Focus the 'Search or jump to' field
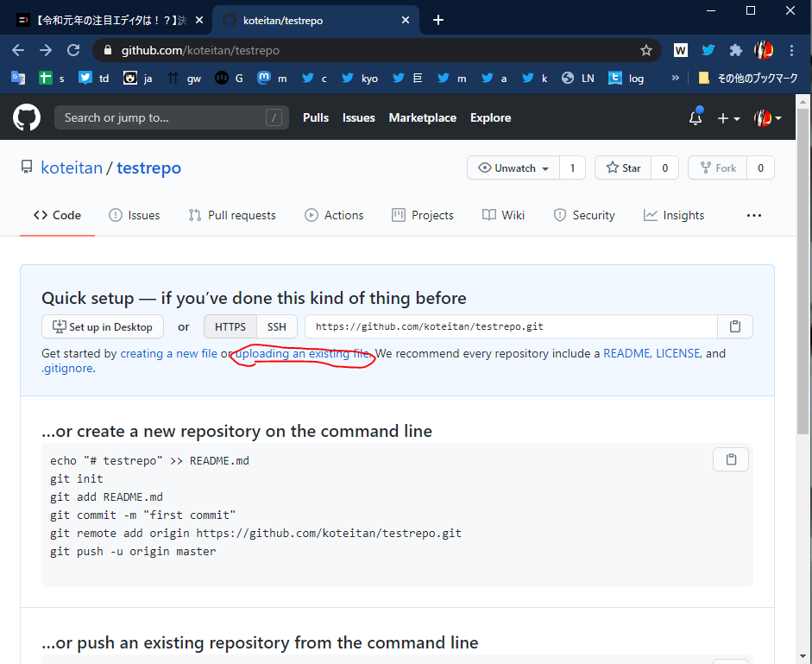 coord(172,117)
